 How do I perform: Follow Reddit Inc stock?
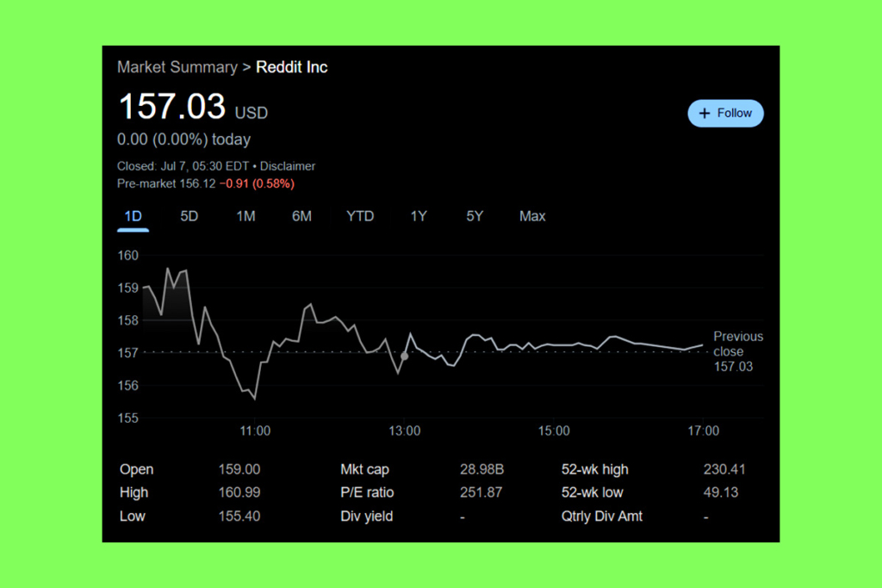[725, 114]
